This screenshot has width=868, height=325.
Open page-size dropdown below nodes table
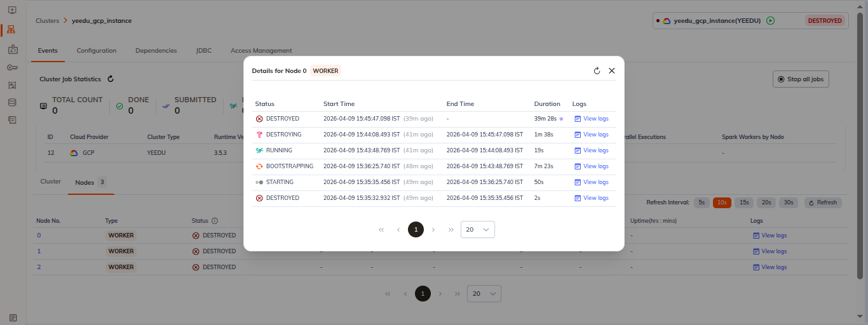pyautogui.click(x=484, y=294)
